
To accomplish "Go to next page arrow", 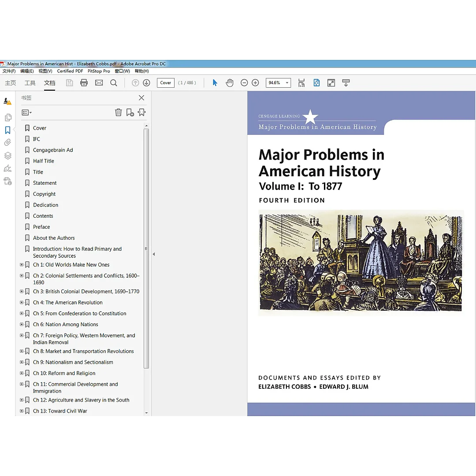I will (146, 82).
